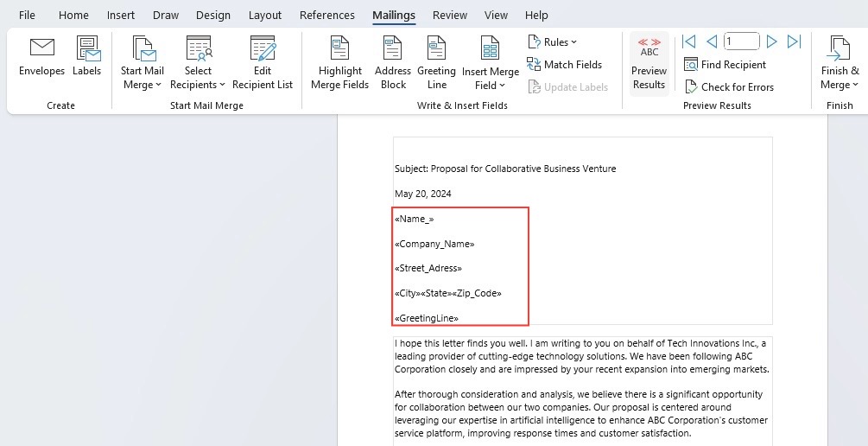Switch to the Insert tab
868x446 pixels.
[121, 15]
